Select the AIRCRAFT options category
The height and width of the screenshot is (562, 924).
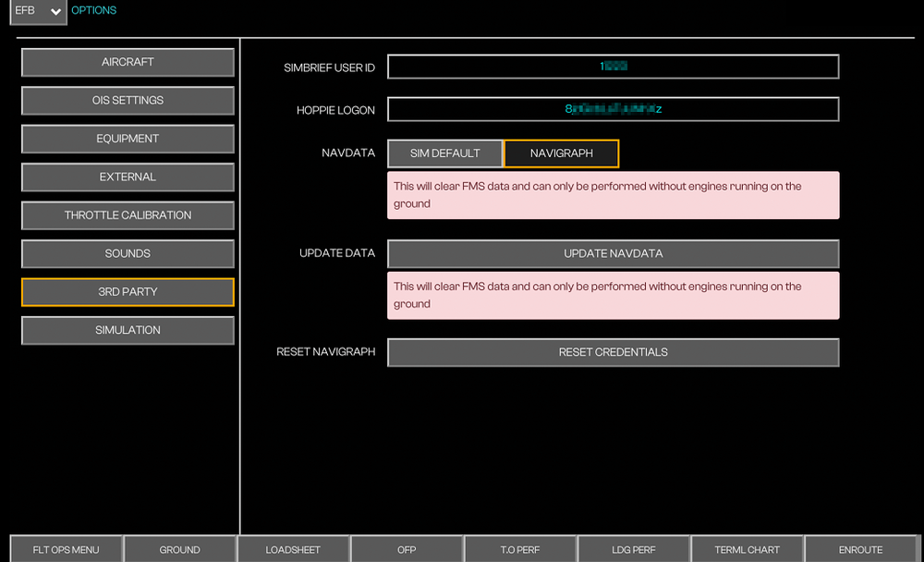(x=128, y=62)
